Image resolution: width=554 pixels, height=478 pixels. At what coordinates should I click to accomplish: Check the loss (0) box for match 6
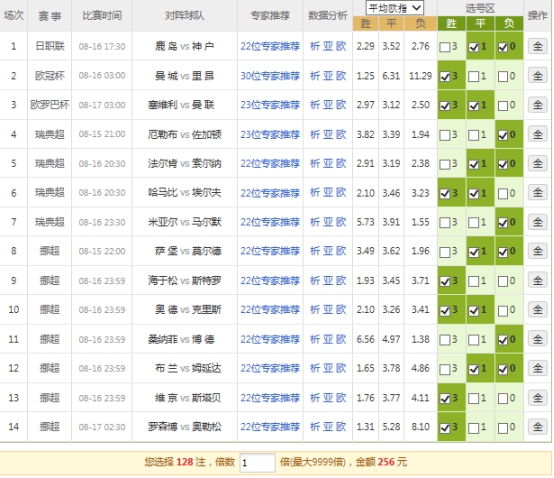click(x=502, y=194)
